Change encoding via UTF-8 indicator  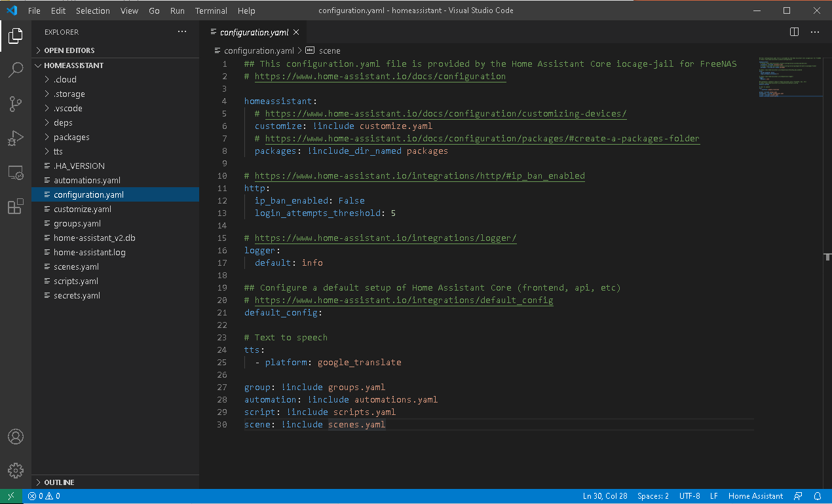click(689, 496)
